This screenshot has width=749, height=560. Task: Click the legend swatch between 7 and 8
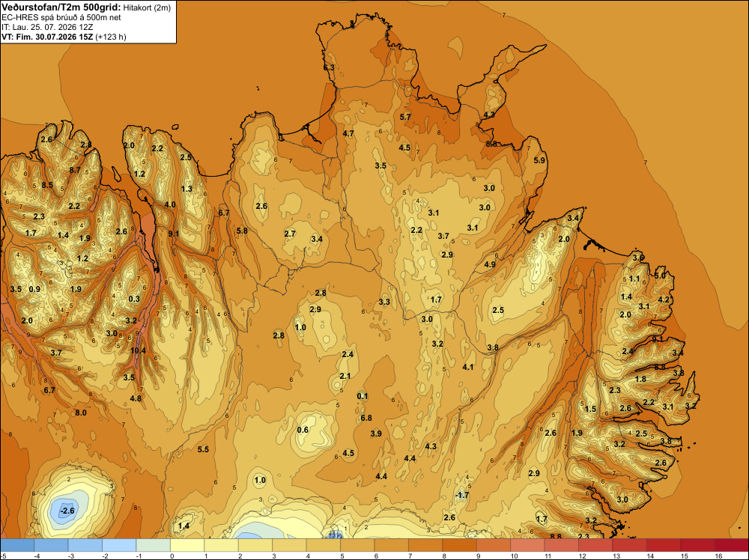pos(425,545)
